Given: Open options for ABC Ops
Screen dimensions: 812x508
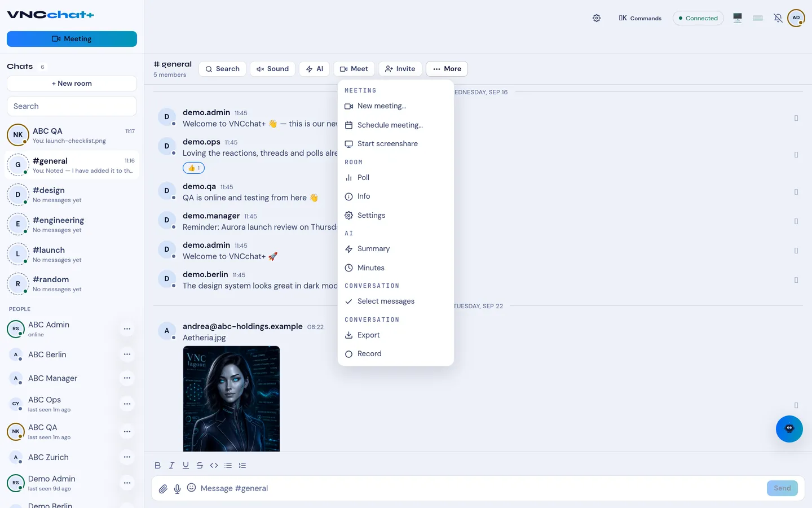Looking at the screenshot, I should pyautogui.click(x=127, y=404).
